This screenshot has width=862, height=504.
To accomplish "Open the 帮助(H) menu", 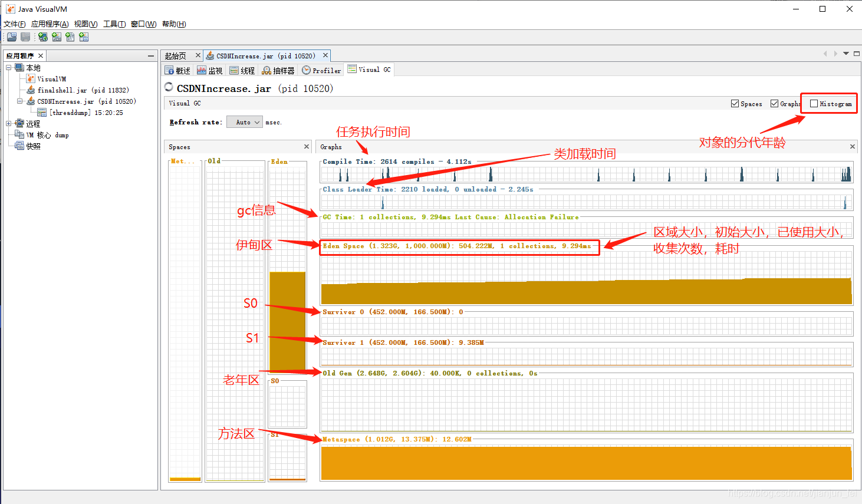I will pyautogui.click(x=174, y=24).
